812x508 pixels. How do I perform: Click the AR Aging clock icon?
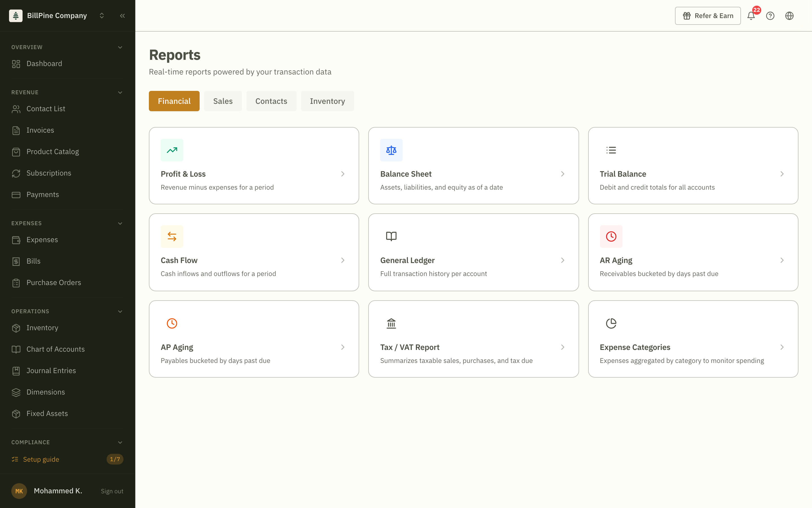(611, 237)
